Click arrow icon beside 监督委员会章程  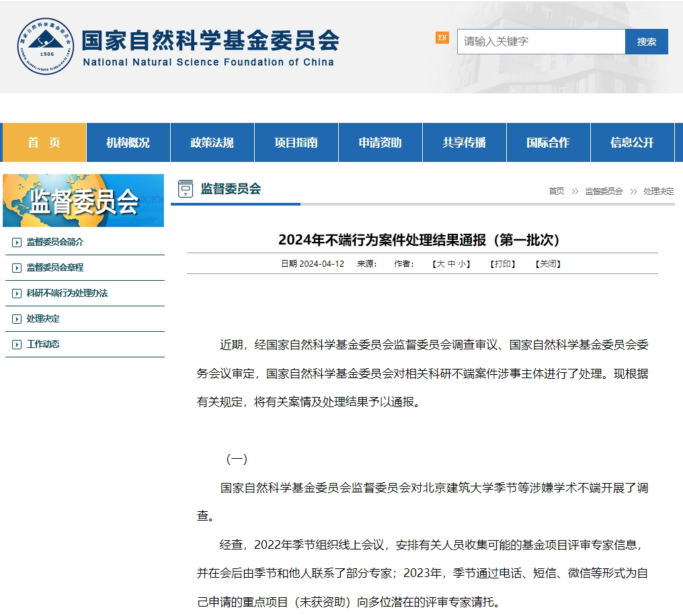click(x=17, y=268)
